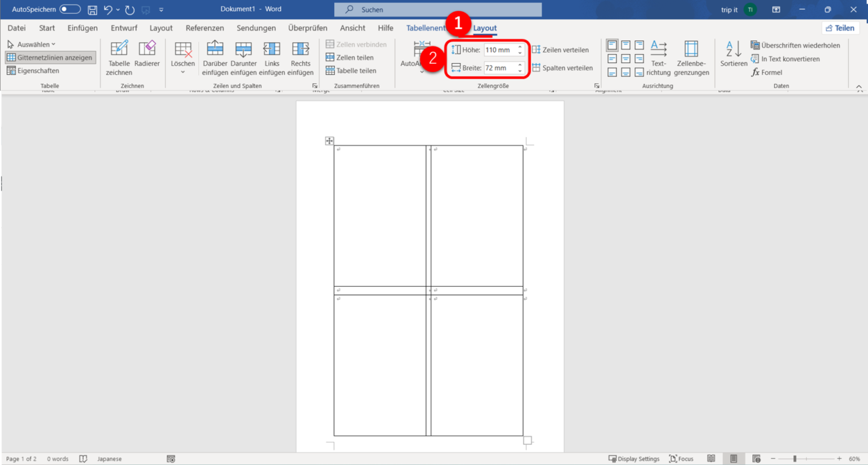This screenshot has width=868, height=465.
Task: Switch to Read Mode view icon
Action: 711,459
